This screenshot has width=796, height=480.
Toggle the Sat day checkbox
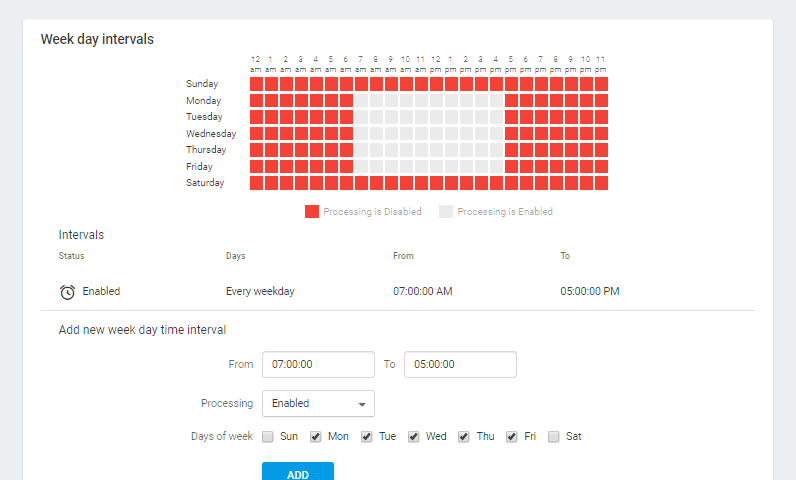[x=554, y=437]
